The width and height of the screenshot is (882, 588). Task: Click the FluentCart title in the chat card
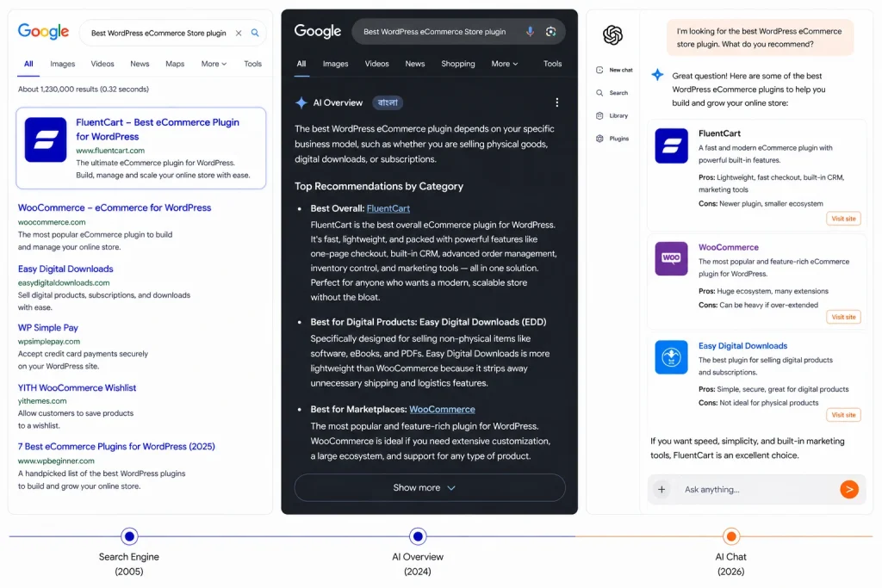click(x=719, y=133)
